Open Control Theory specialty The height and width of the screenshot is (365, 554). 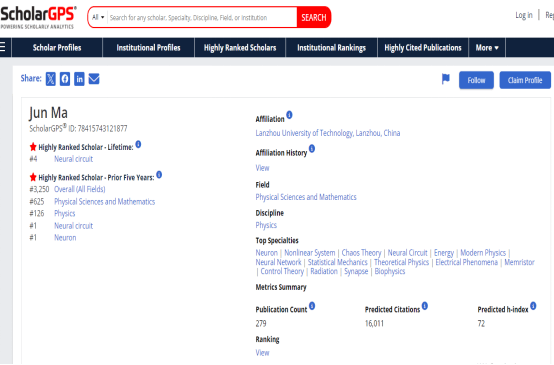(x=282, y=271)
